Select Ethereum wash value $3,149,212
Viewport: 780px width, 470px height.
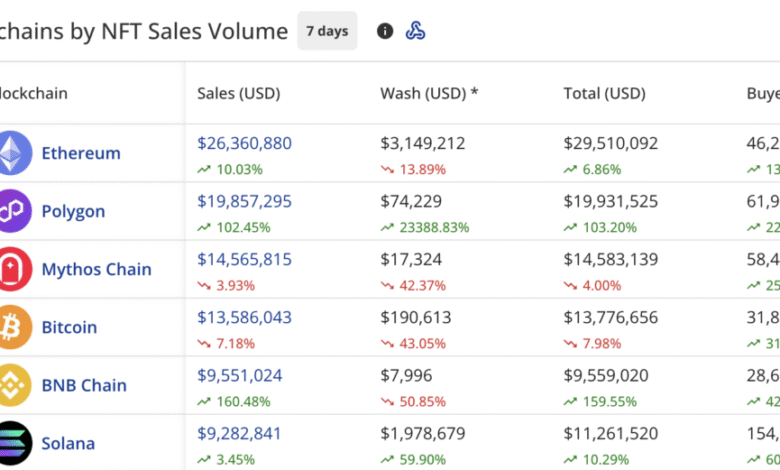pos(422,143)
